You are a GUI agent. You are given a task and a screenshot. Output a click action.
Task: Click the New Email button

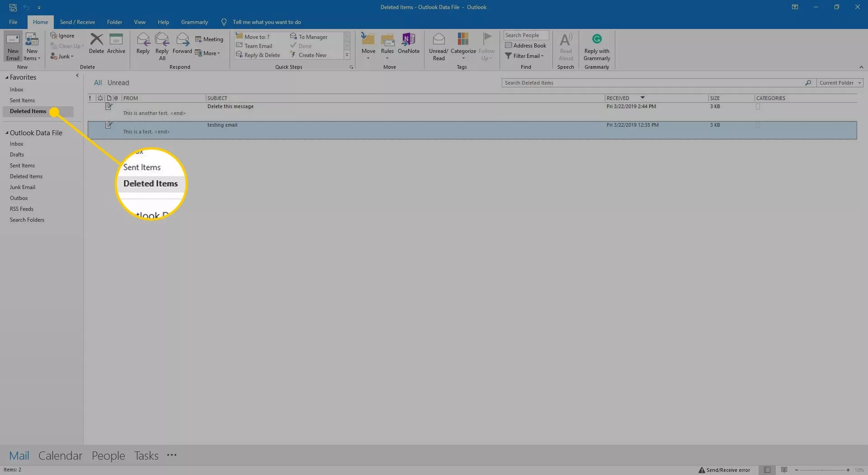tap(13, 46)
